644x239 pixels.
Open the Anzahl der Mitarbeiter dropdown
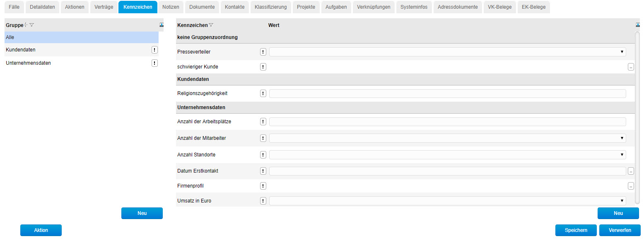[447, 138]
